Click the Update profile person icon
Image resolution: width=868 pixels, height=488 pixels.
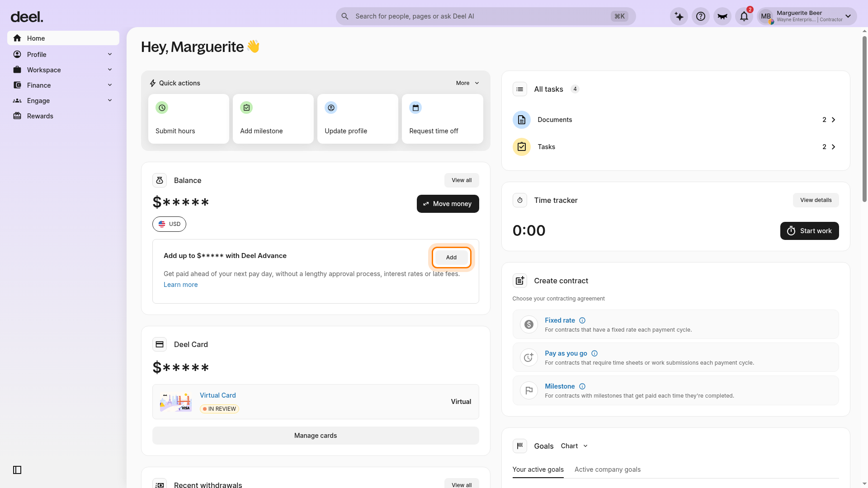coord(331,108)
